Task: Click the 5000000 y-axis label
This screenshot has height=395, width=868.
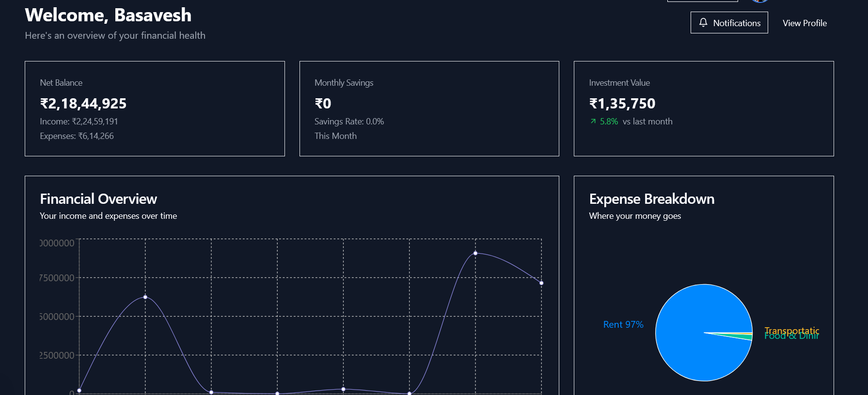Action: point(57,317)
